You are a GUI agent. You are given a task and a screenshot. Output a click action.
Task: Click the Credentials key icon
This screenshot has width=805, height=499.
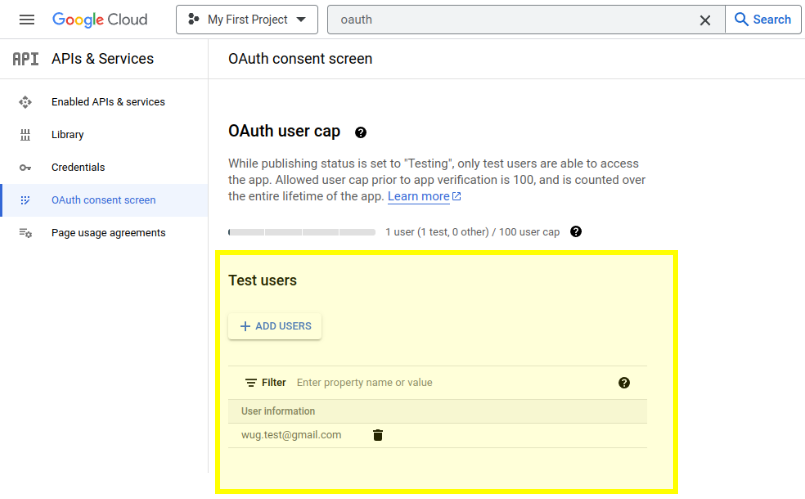[25, 167]
